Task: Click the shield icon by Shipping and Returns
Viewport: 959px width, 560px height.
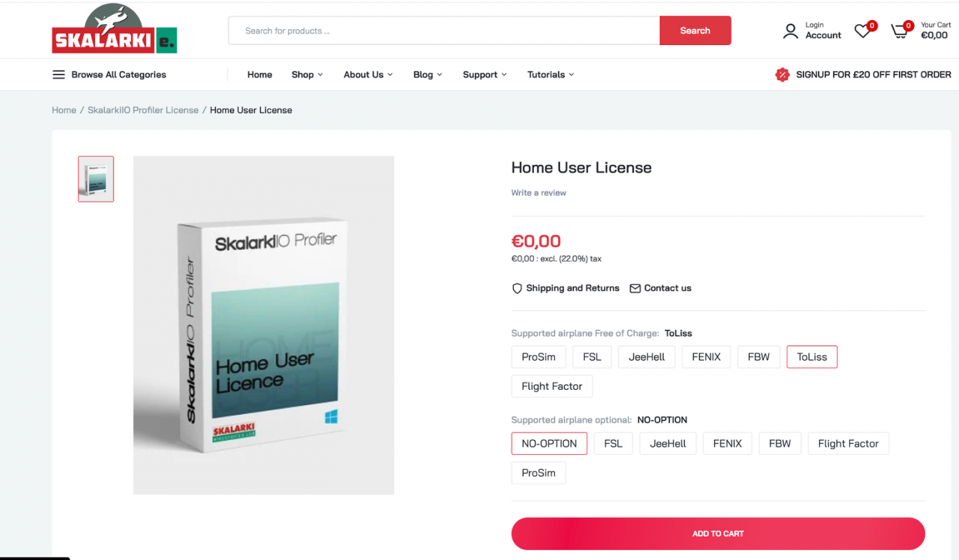Action: click(517, 288)
